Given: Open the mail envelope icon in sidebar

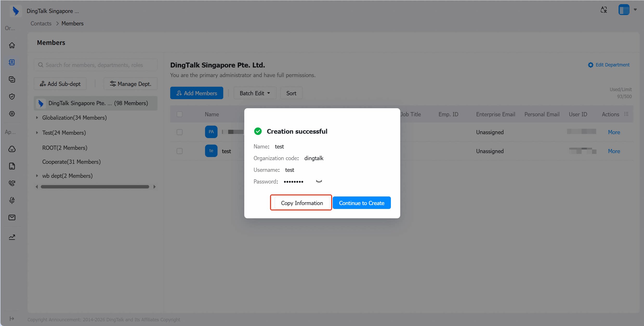Looking at the screenshot, I should click(x=12, y=218).
